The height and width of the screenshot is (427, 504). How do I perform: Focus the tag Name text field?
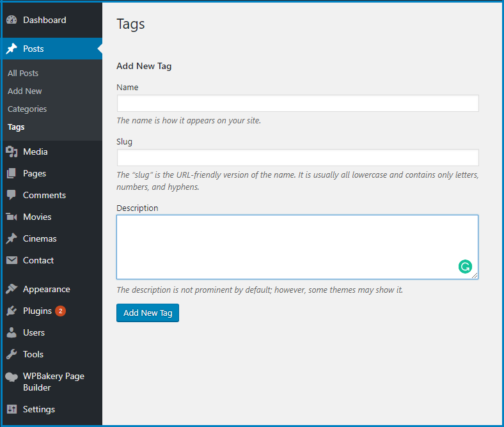297,104
